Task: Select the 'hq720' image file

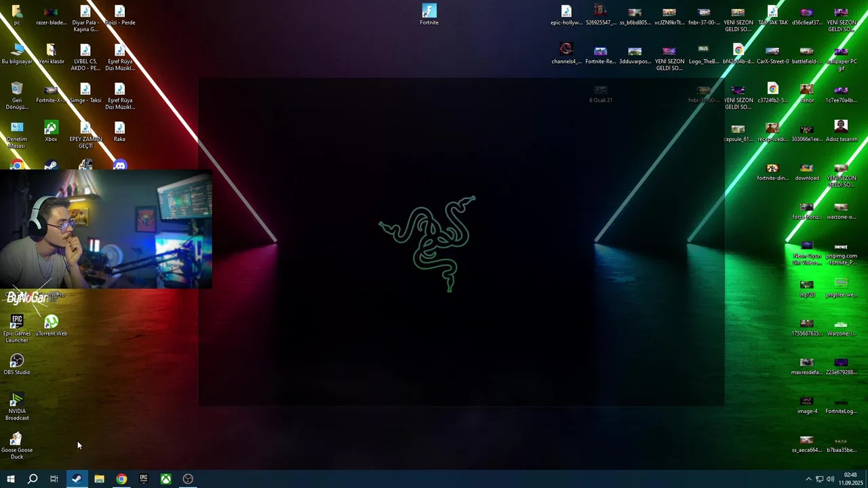Action: [x=806, y=288]
